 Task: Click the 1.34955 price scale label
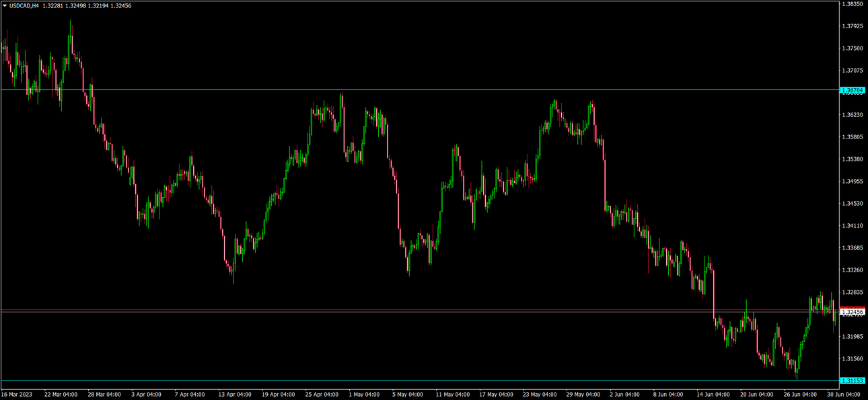[x=853, y=181]
